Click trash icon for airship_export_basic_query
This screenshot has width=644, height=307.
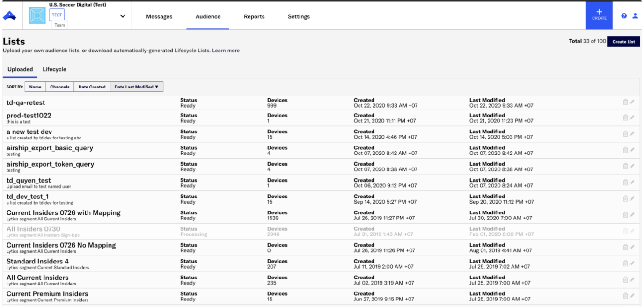click(625, 150)
